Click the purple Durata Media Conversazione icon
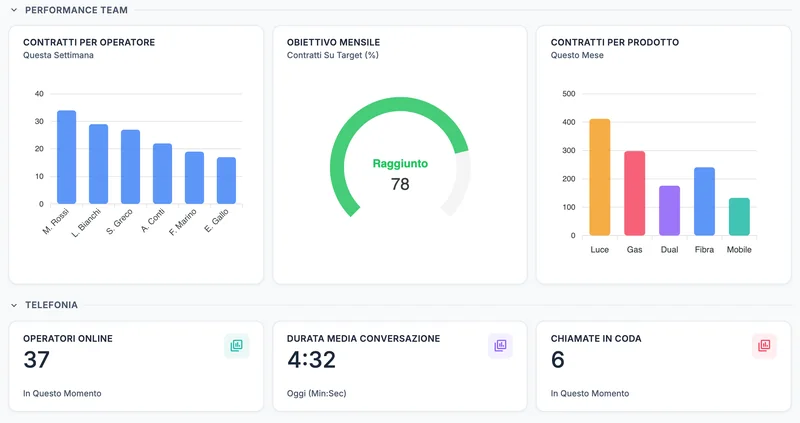The width and height of the screenshot is (800, 423). click(501, 345)
